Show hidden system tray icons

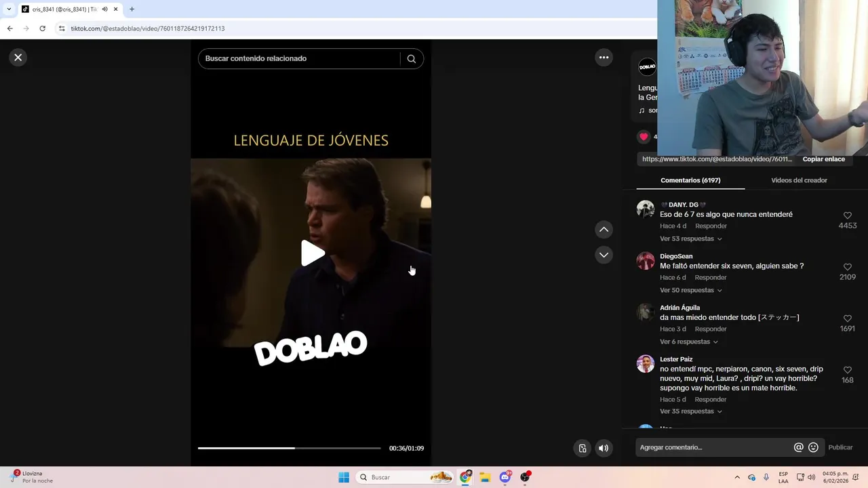737,477
